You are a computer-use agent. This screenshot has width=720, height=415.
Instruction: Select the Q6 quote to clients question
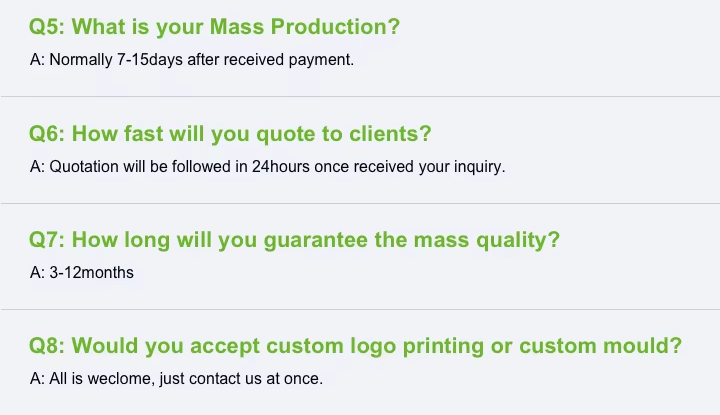[230, 134]
